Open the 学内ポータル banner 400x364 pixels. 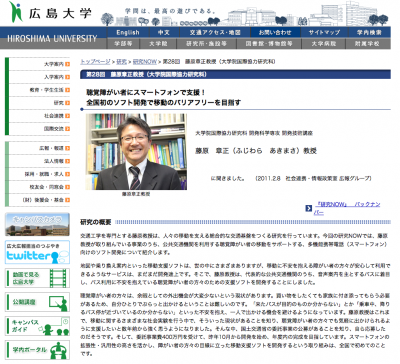(37, 350)
